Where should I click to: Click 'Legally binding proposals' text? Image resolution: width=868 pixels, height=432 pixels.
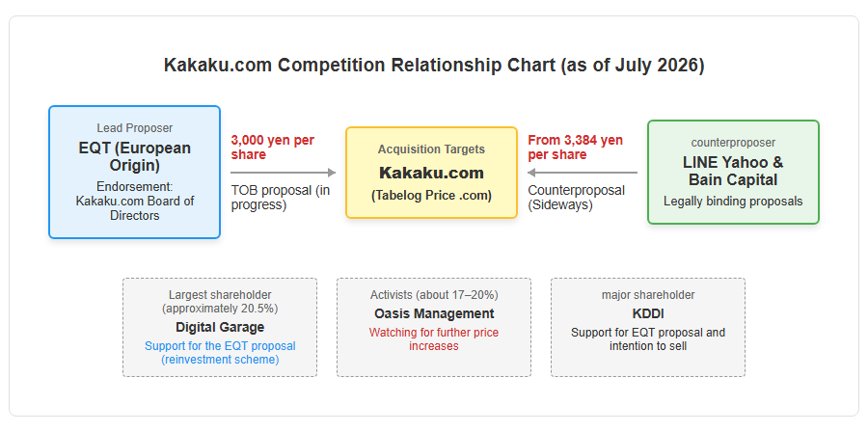point(733,202)
